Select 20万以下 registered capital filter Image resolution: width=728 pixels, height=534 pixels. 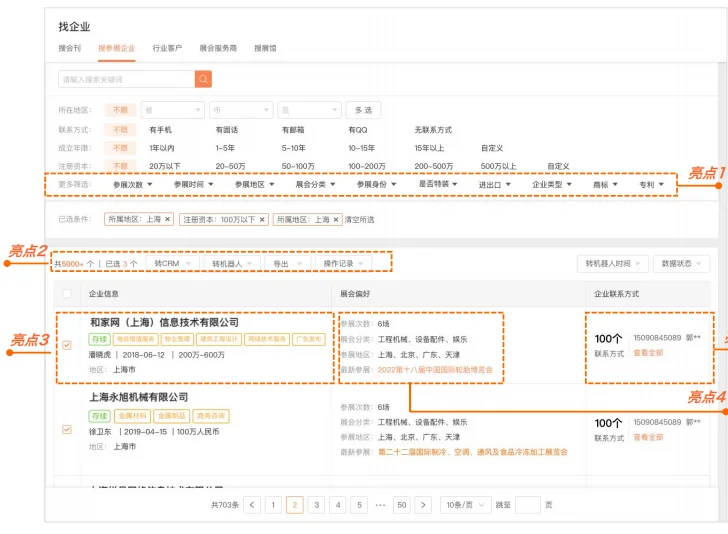pos(165,166)
